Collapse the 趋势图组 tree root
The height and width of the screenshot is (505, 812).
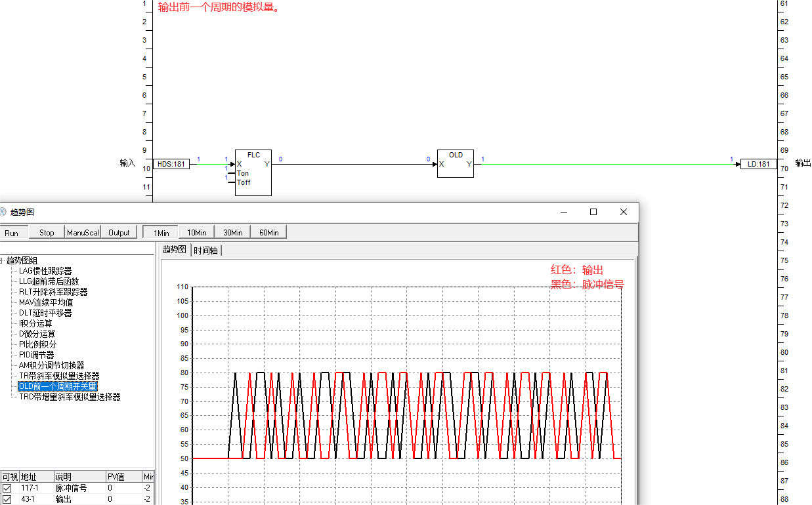[2, 260]
